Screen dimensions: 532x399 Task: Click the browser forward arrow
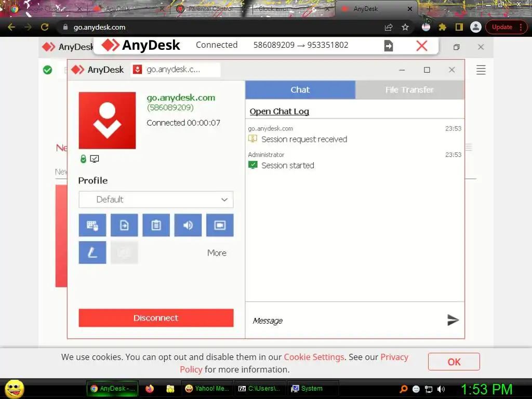tap(28, 27)
